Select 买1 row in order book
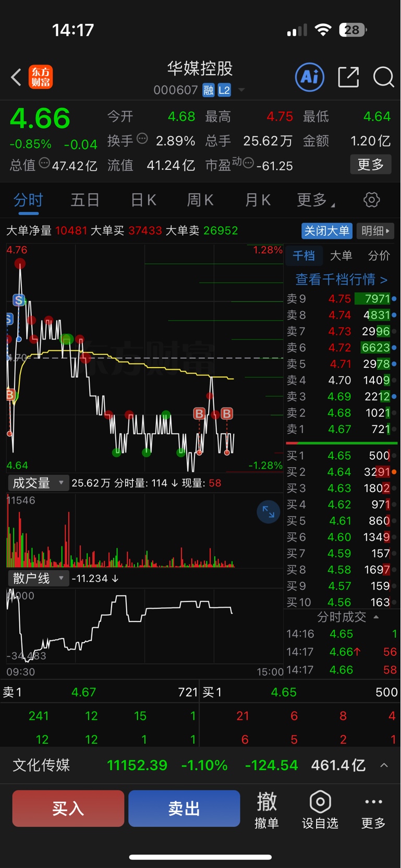 point(342,456)
